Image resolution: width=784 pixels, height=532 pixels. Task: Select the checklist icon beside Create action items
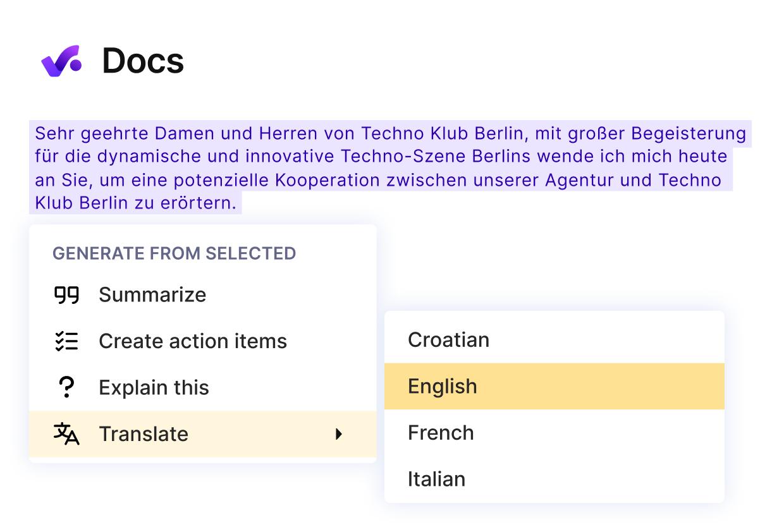click(x=66, y=341)
